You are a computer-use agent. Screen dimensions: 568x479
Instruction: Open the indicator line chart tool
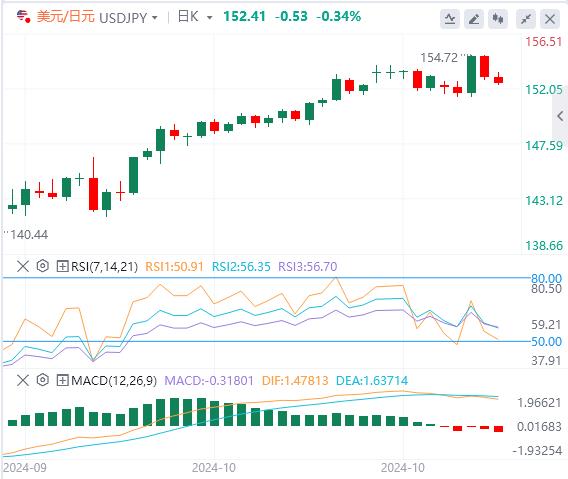pos(450,18)
